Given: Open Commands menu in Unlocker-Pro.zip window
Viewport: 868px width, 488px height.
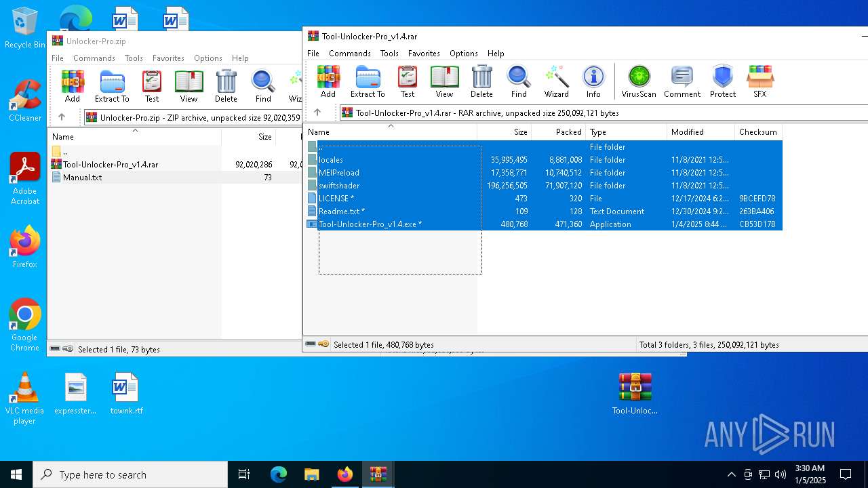Looking at the screenshot, I should point(94,58).
